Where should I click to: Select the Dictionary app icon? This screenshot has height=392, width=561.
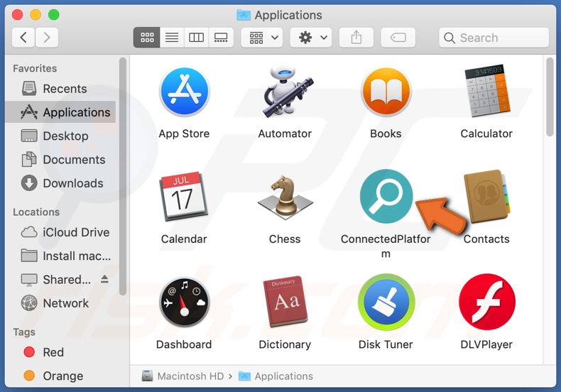pos(285,303)
